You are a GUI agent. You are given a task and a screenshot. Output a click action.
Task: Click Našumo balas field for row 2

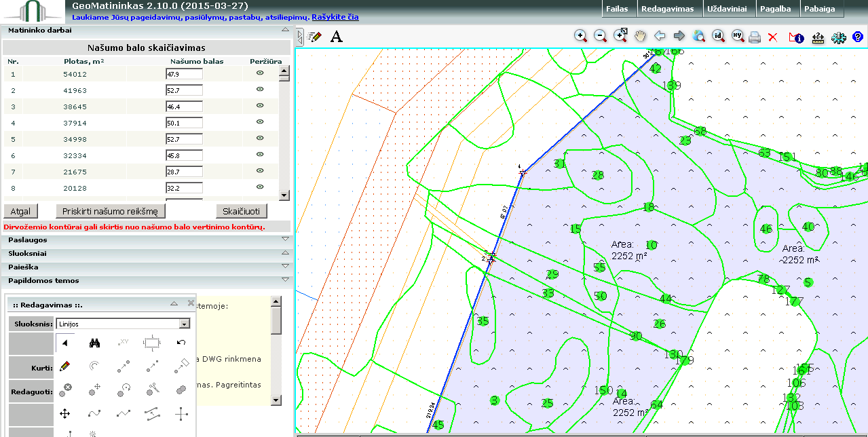(x=184, y=90)
